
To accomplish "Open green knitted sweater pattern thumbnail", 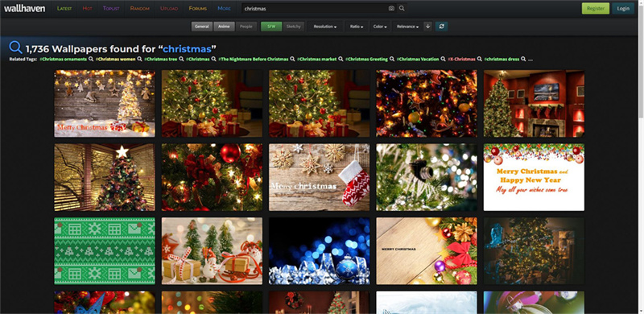I will [x=105, y=251].
